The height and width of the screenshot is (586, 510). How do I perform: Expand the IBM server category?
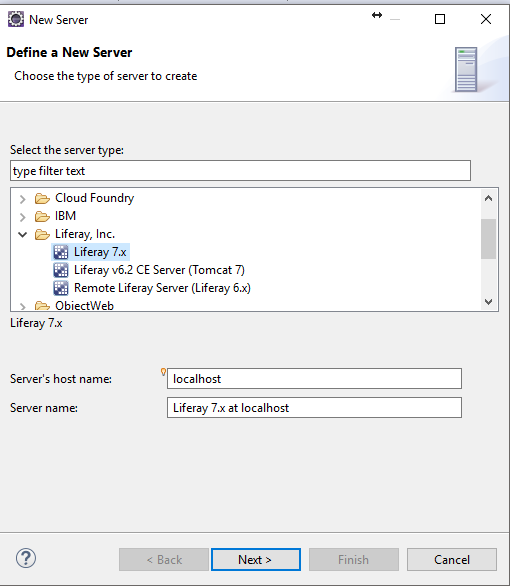click(x=22, y=217)
